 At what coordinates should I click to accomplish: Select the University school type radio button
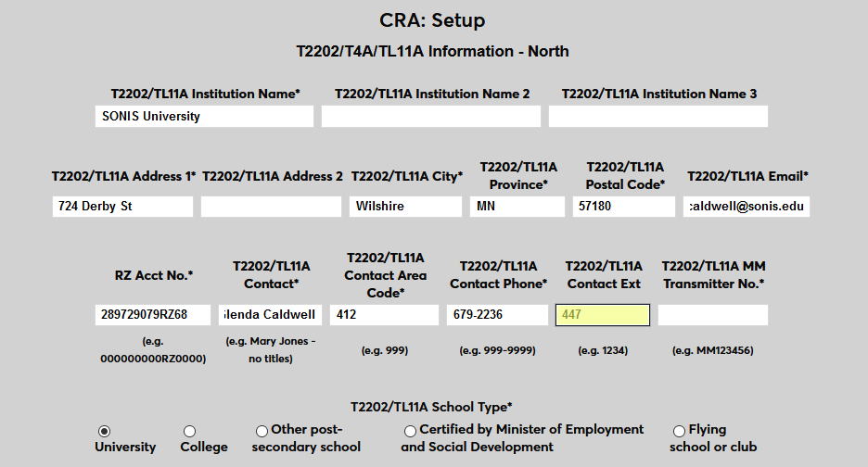104,431
